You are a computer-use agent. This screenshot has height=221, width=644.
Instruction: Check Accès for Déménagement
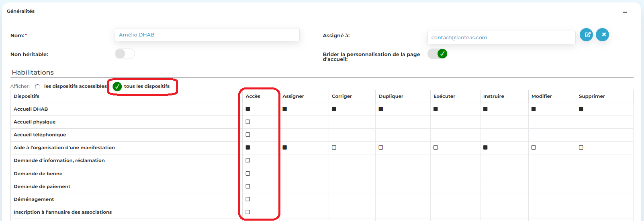(248, 199)
